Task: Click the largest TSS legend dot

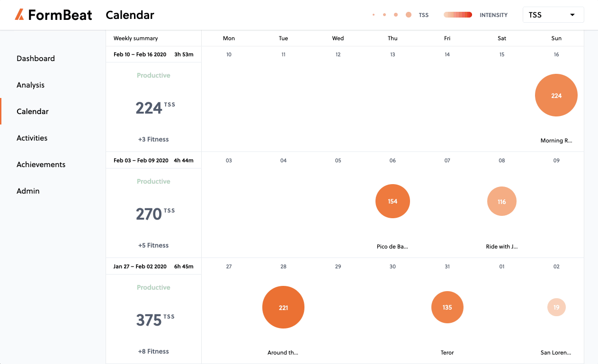Action: coord(409,15)
